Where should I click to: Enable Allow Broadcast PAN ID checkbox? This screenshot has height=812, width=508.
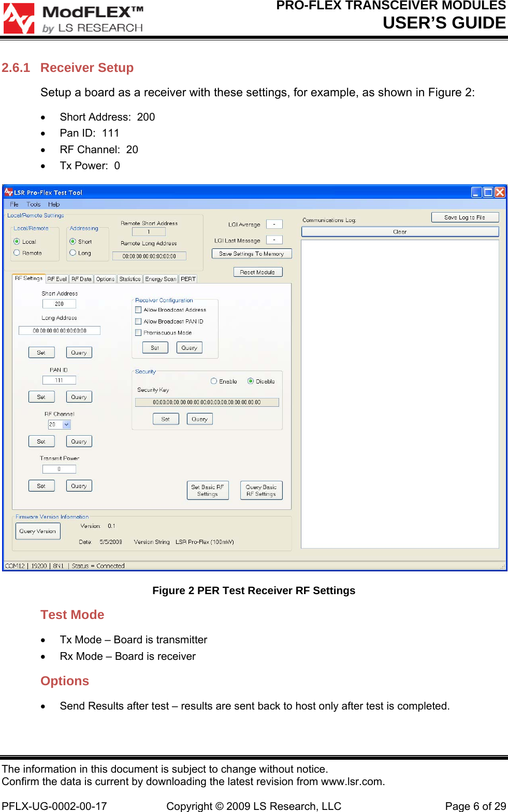[x=138, y=321]
